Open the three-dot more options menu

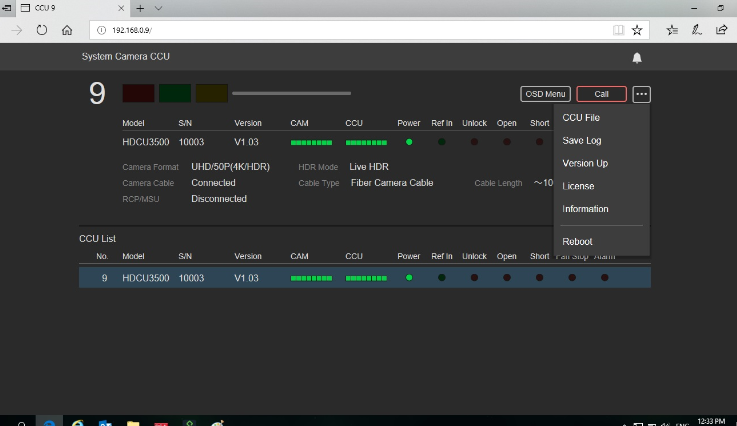click(x=641, y=94)
